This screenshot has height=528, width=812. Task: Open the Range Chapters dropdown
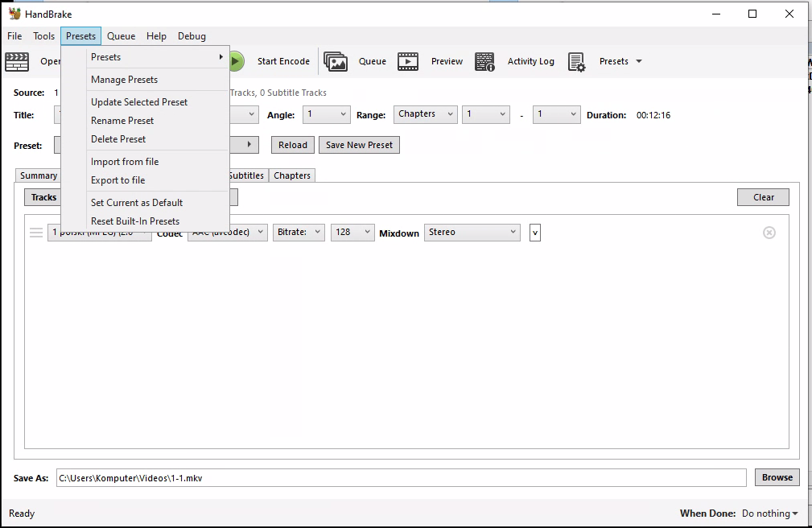coord(425,113)
